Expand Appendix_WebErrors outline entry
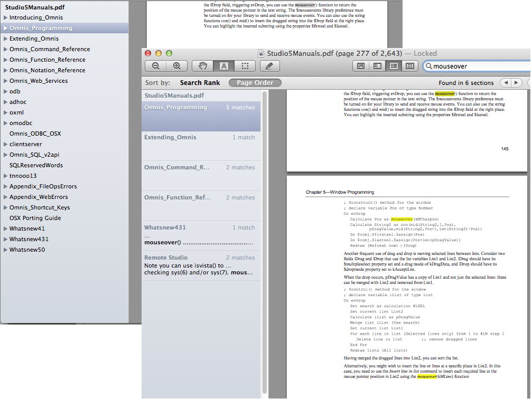Viewport: 532px width, 399px height. tap(5, 197)
